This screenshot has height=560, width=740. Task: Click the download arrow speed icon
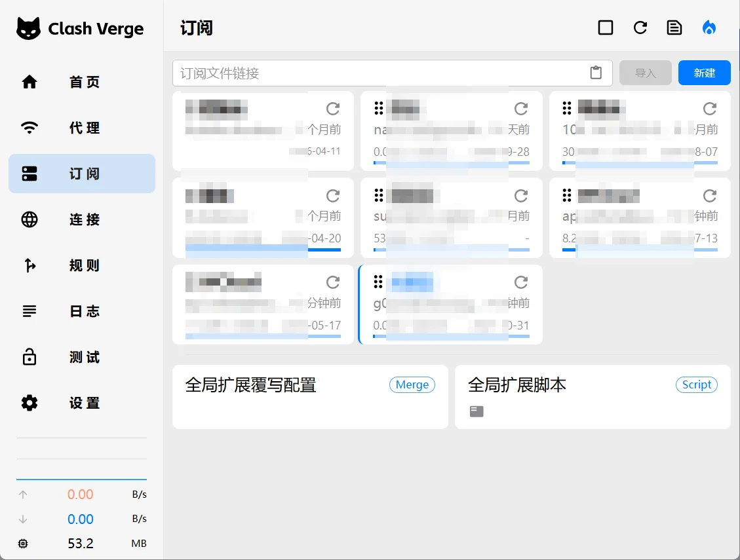[23, 519]
